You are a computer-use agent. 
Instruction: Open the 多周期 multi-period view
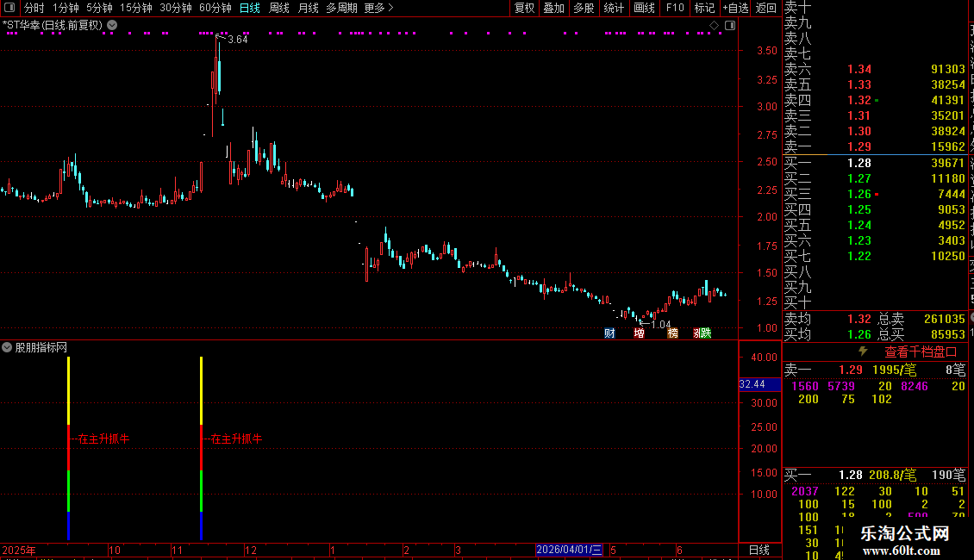click(x=341, y=8)
